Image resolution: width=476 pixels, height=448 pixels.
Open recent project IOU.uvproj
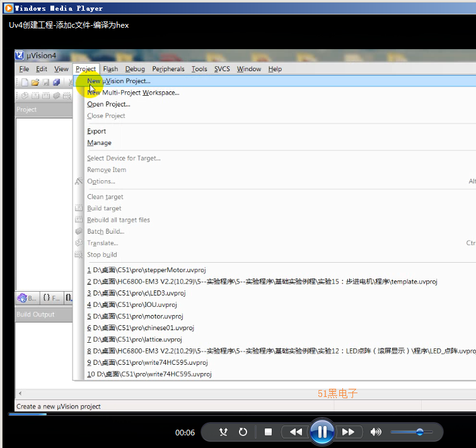pos(275,304)
